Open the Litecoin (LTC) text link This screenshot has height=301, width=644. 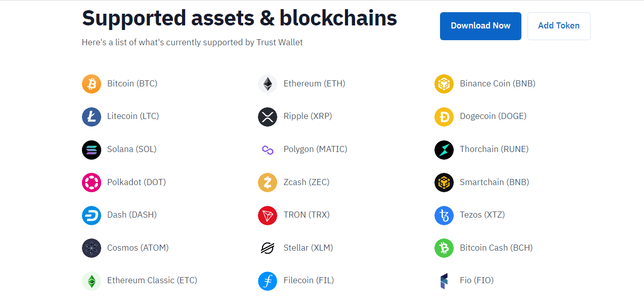tap(133, 116)
